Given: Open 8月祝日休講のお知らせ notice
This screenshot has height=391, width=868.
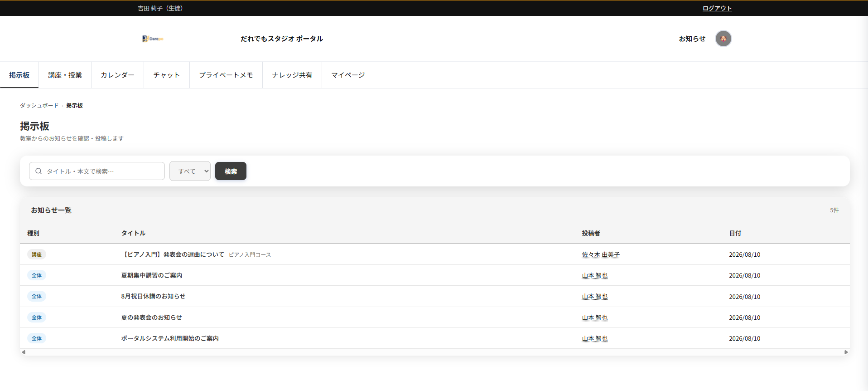Looking at the screenshot, I should coord(153,296).
